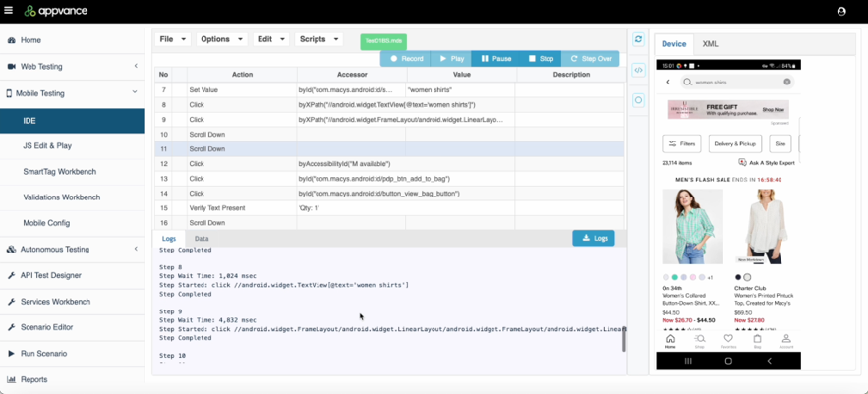Viewport: 868px width, 394px height.
Task: Click the Accessor column header
Action: [352, 74]
